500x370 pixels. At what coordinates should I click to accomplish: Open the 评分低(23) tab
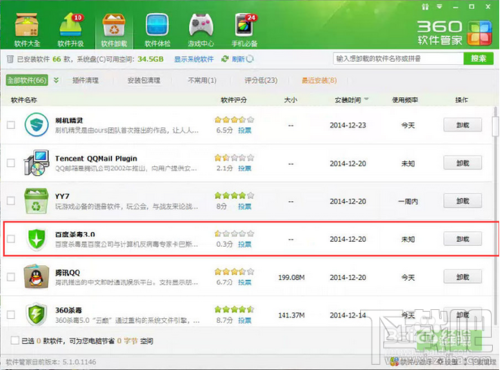click(261, 80)
